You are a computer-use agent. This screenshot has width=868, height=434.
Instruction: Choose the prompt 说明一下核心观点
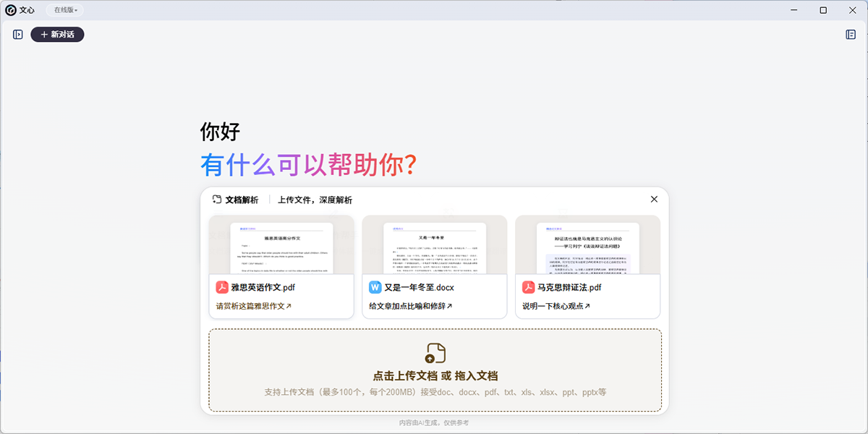(556, 306)
